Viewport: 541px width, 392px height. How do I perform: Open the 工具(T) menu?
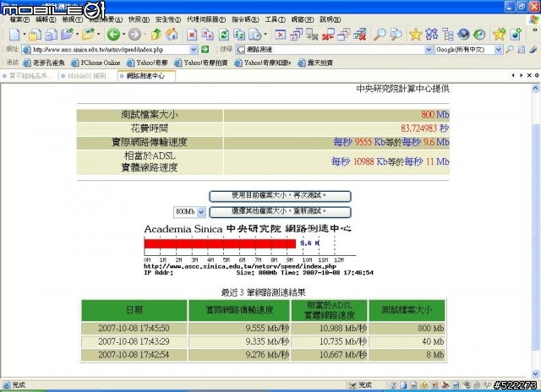pyautogui.click(x=275, y=19)
